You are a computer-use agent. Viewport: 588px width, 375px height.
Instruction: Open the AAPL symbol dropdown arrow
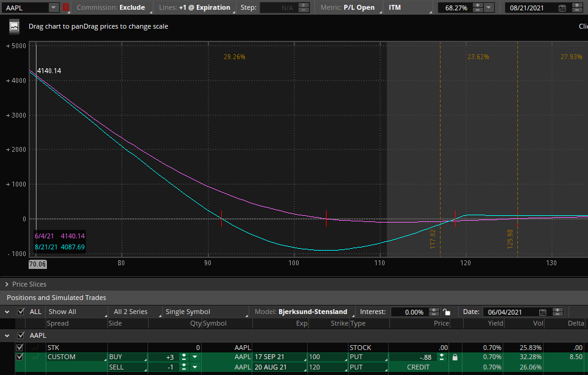[x=54, y=7]
